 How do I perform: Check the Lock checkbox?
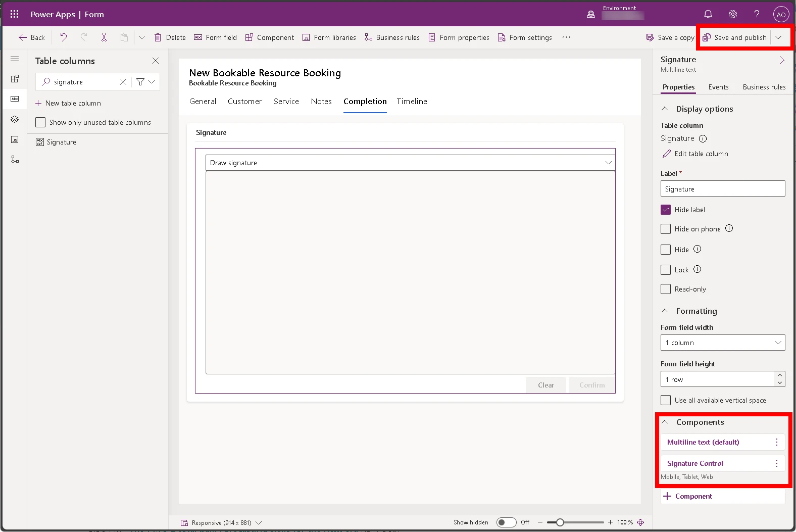[666, 270]
